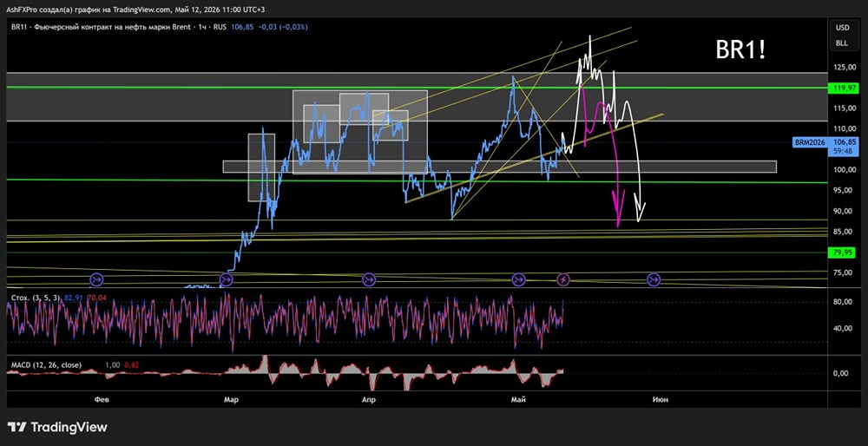868x446 pixels.
Task: Click the BRM2026 contract price label
Action: point(810,142)
